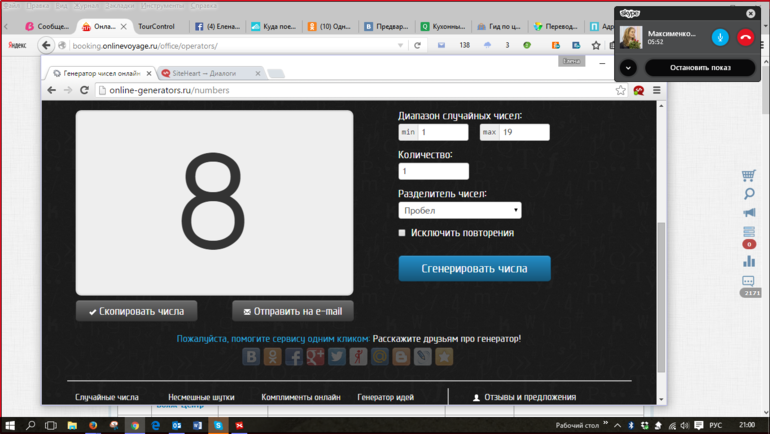This screenshot has height=434, width=770.
Task: Click the Windows Start button
Action: [10, 425]
